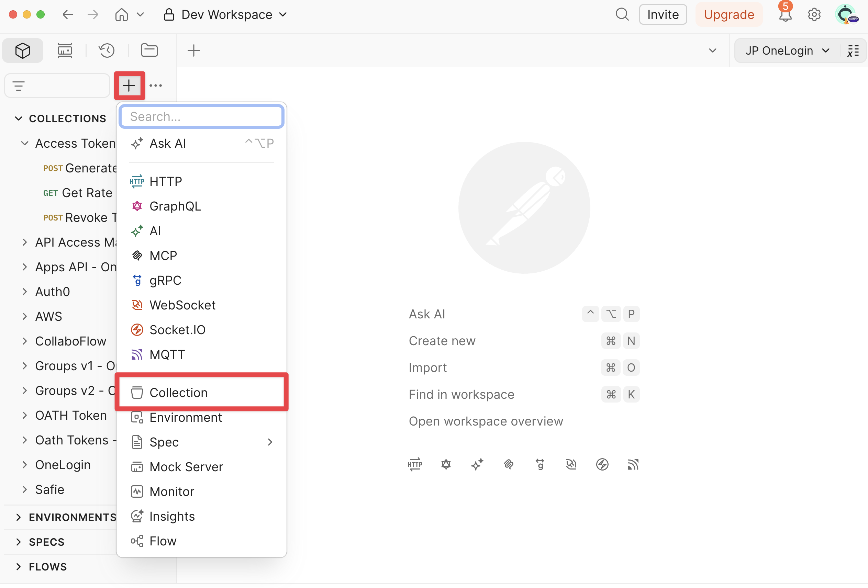Click the WebSocket icon in the launchpad shortcuts row
Viewport: 868px width, 588px height.
(x=571, y=464)
